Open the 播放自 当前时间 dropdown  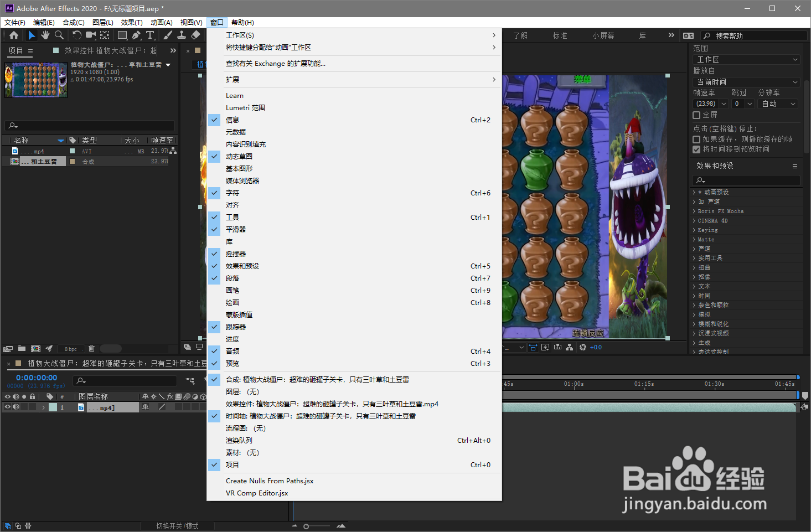click(746, 82)
